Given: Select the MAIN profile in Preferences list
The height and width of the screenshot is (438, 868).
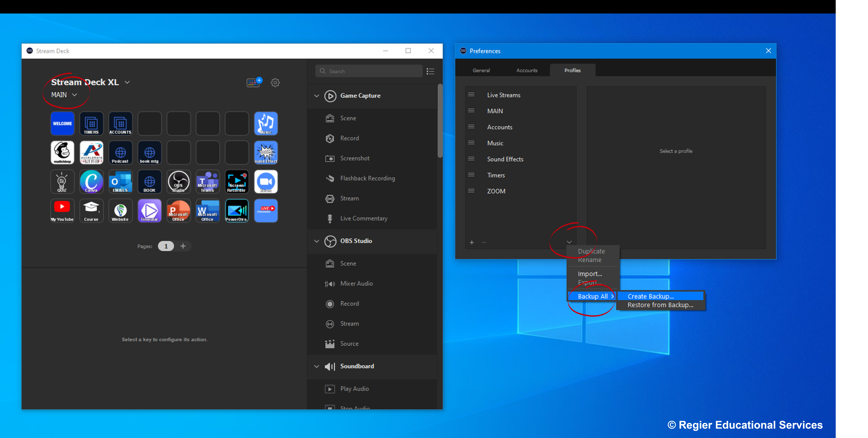Looking at the screenshot, I should pos(521,111).
